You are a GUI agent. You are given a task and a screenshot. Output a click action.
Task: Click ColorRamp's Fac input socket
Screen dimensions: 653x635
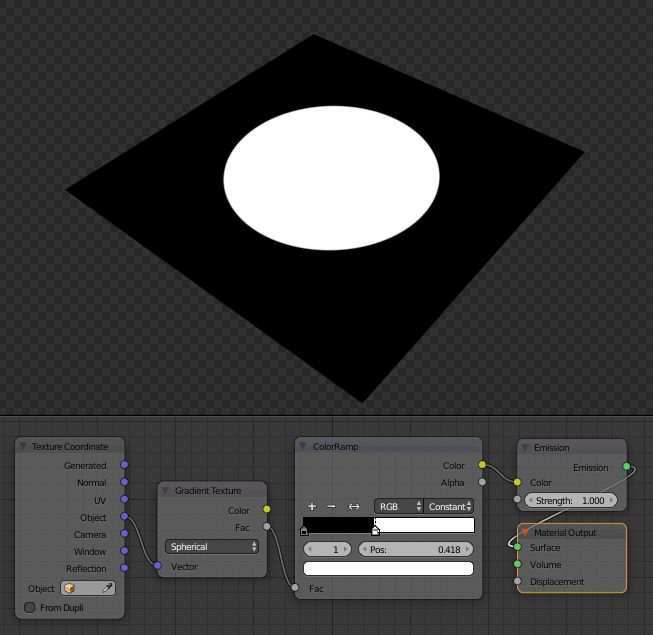click(295, 588)
